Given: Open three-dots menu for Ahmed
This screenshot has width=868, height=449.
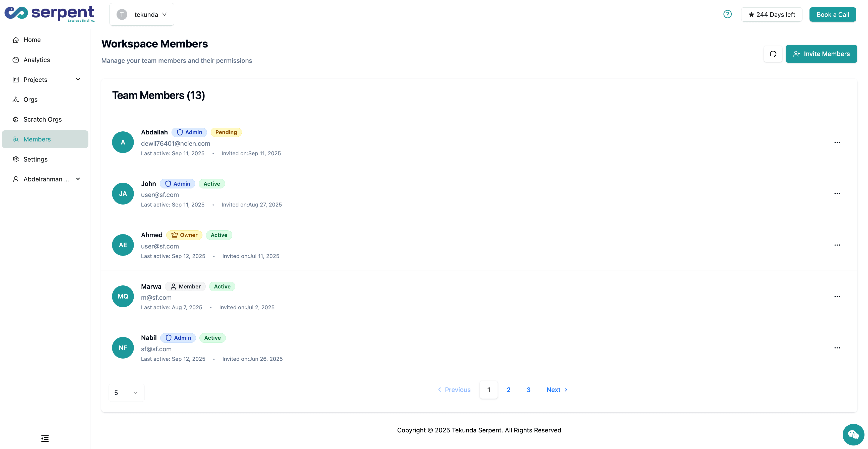Looking at the screenshot, I should pos(837,245).
